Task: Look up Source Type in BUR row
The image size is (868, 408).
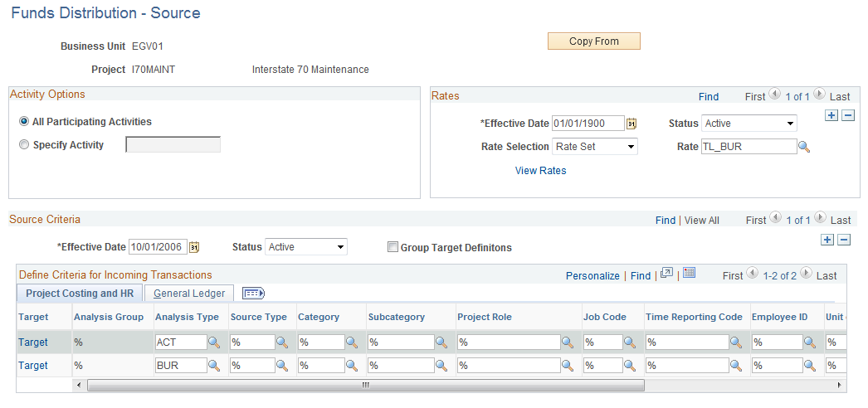Action: [282, 366]
